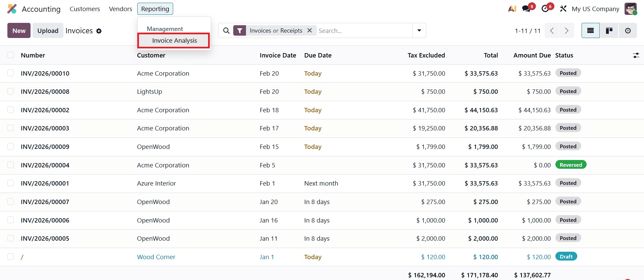Open the messages conversation icon
The width and height of the screenshot is (644, 280).
tap(526, 9)
